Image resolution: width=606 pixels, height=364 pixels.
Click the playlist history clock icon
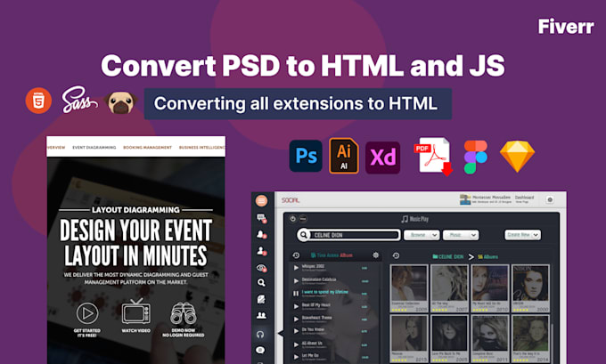(296, 255)
